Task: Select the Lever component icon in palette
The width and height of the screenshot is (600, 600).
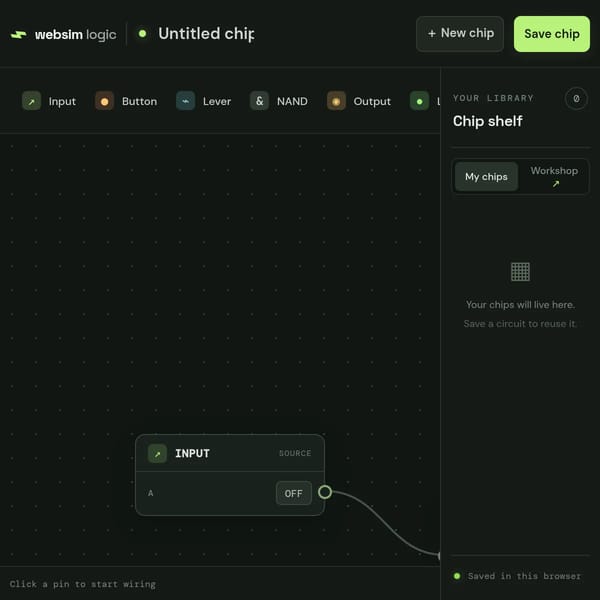Action: point(186,101)
